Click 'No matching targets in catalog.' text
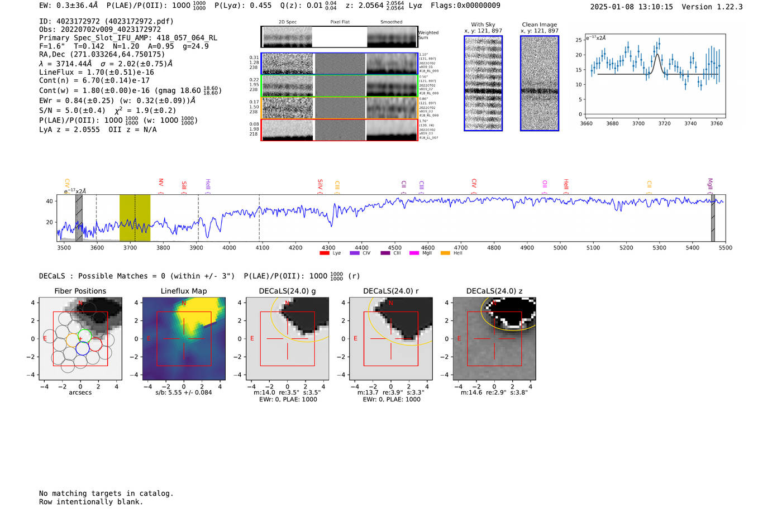 click(x=106, y=493)
